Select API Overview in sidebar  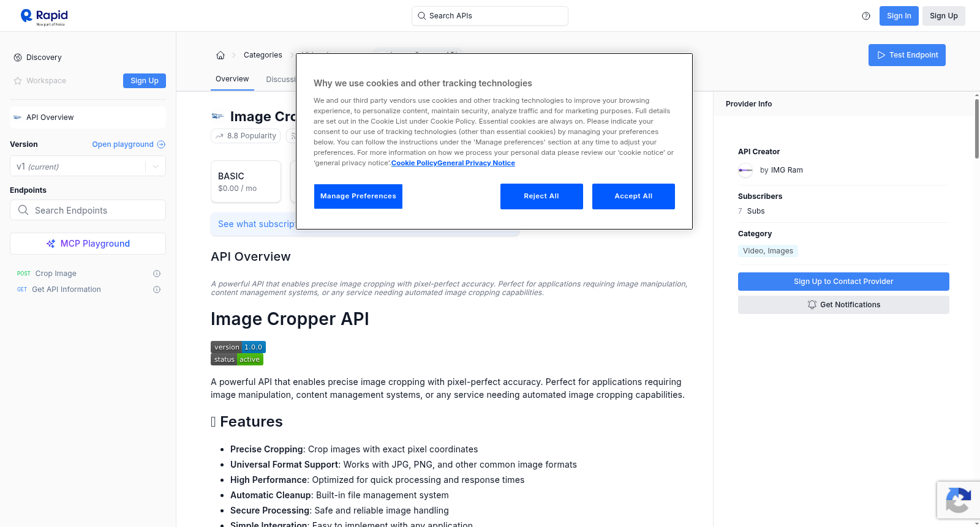coord(88,118)
